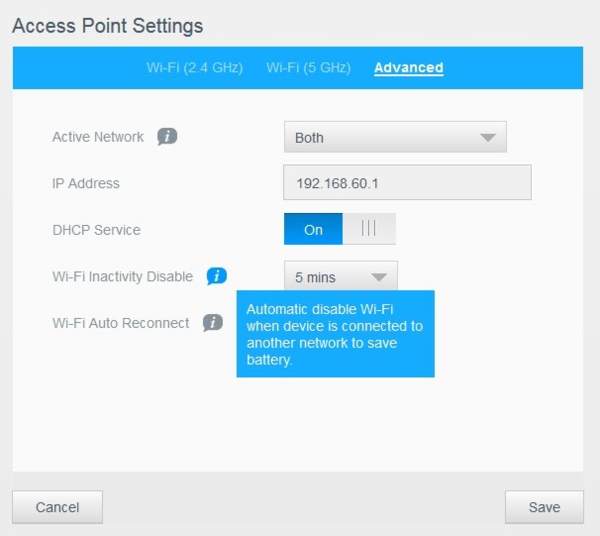Click the DHCP toggle's striped slider handle
This screenshot has width=600, height=536.
point(369,229)
